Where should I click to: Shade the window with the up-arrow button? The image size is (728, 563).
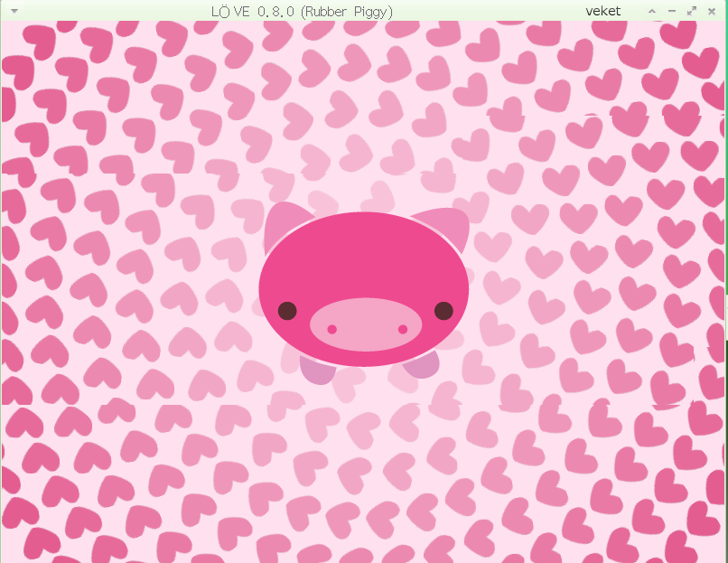pyautogui.click(x=652, y=11)
